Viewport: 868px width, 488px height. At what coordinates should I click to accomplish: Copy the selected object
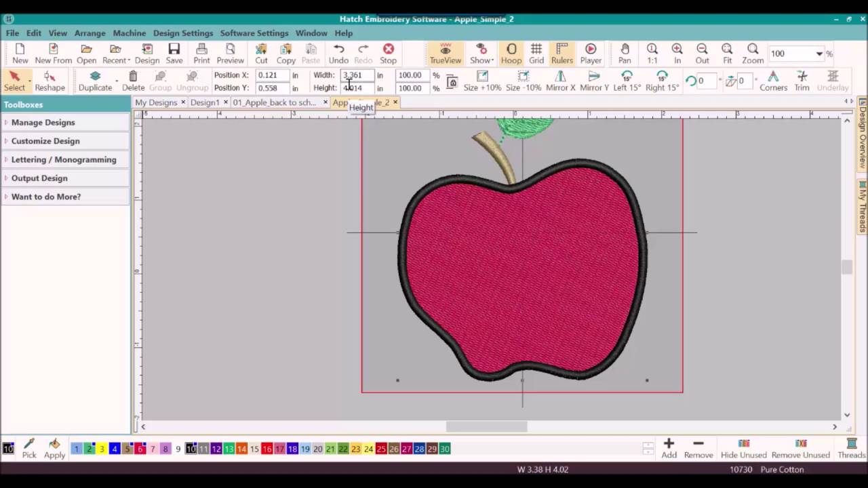(286, 54)
